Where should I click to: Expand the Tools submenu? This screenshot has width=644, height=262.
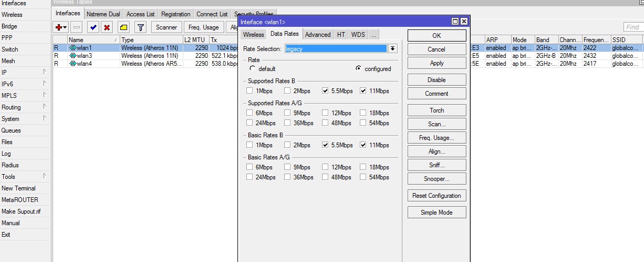[45, 176]
